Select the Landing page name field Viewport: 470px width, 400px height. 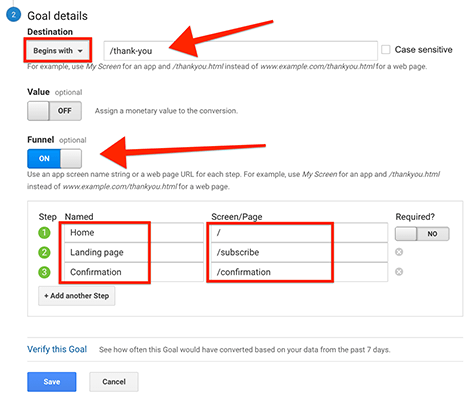click(x=134, y=252)
